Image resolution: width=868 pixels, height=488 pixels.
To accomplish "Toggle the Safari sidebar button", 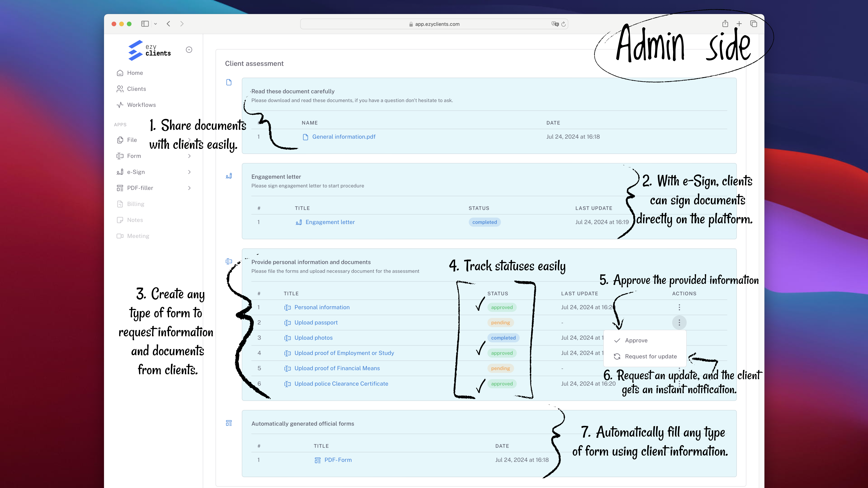I will tap(145, 24).
